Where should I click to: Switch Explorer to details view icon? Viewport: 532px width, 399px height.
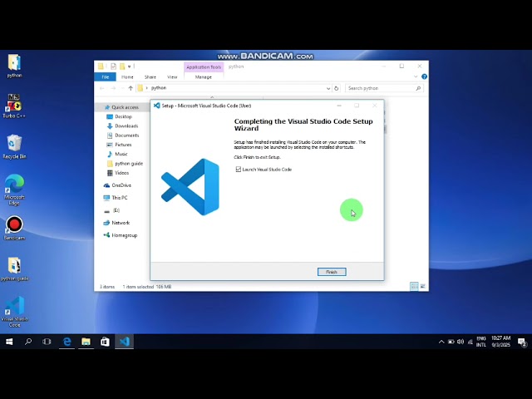(414, 286)
